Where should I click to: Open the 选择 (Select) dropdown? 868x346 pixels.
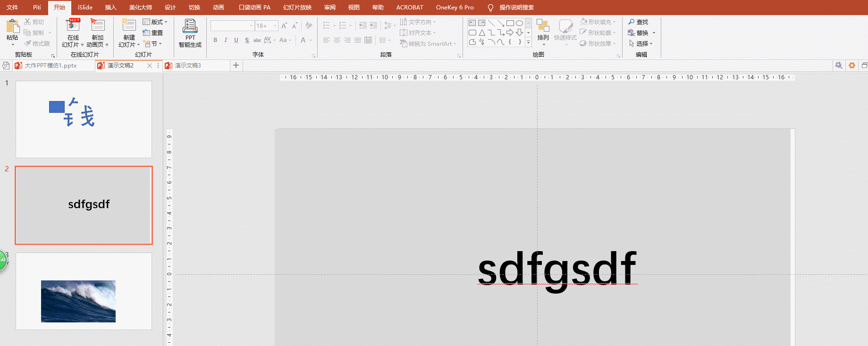[641, 43]
